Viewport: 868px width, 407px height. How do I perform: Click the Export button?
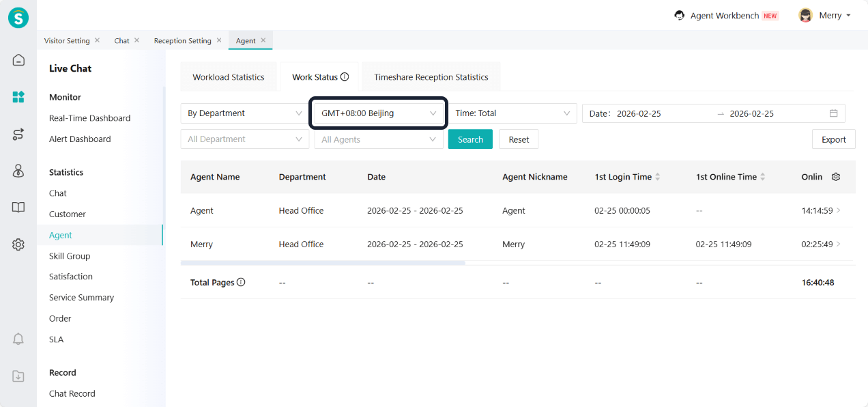point(833,139)
